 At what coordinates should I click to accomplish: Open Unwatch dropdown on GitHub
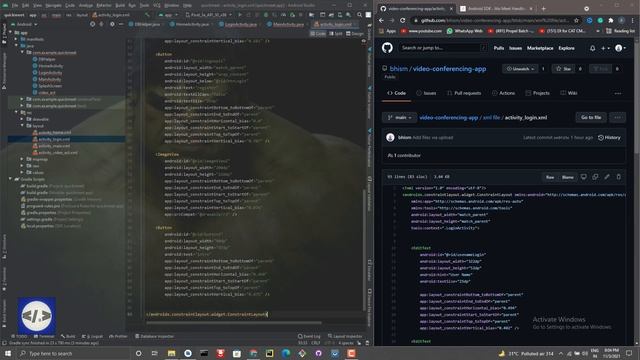click(520, 69)
